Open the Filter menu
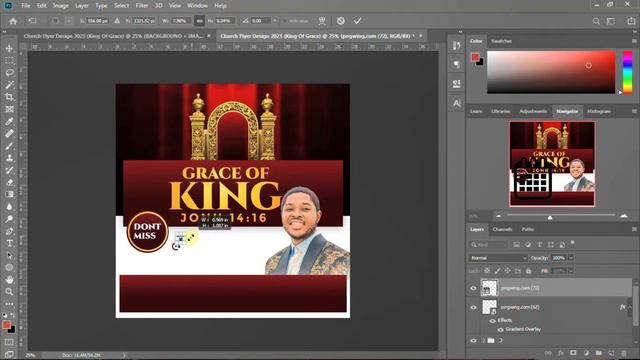 pyautogui.click(x=142, y=6)
